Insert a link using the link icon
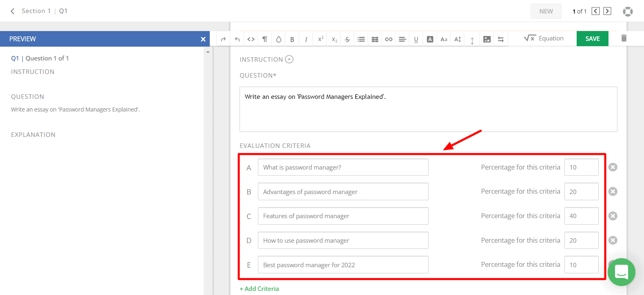 tap(389, 39)
